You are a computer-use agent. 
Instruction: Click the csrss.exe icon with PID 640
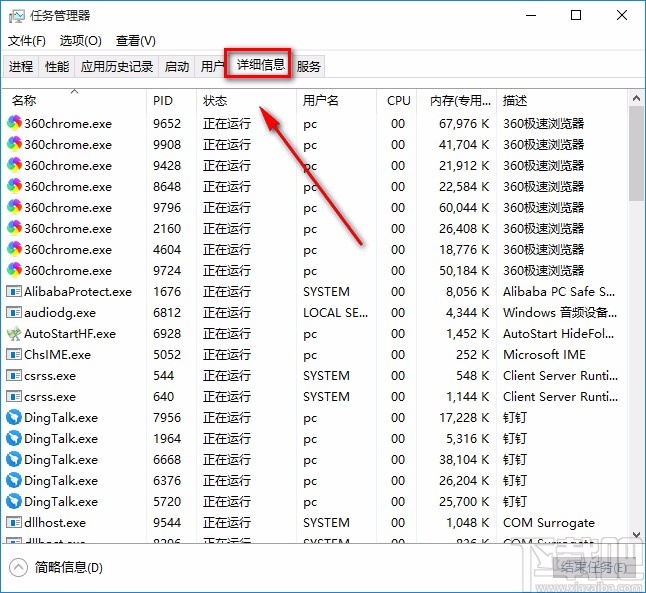14,396
